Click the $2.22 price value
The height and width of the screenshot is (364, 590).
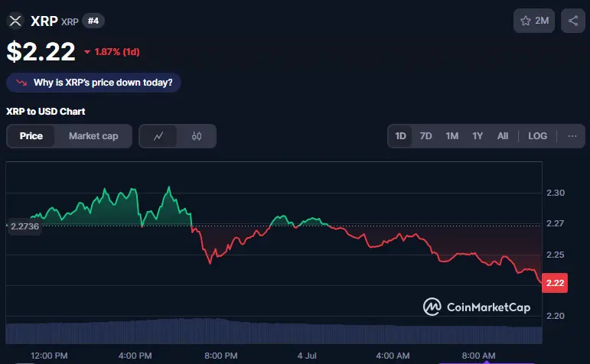click(x=41, y=51)
